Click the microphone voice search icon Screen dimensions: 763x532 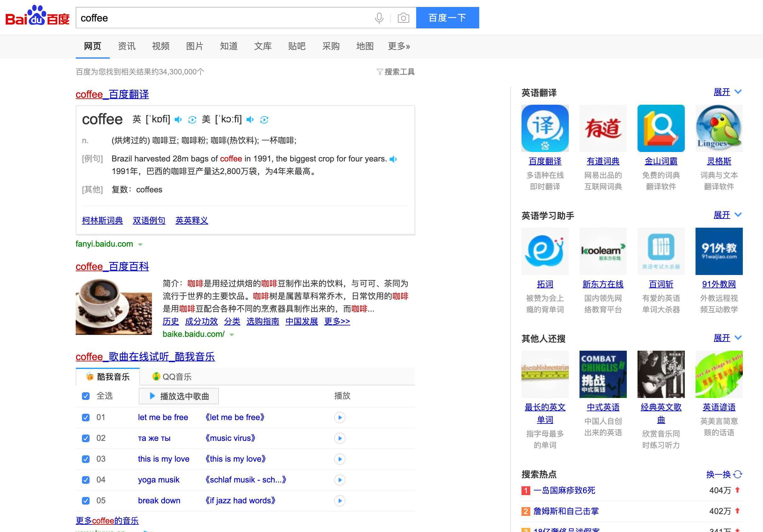pos(379,18)
